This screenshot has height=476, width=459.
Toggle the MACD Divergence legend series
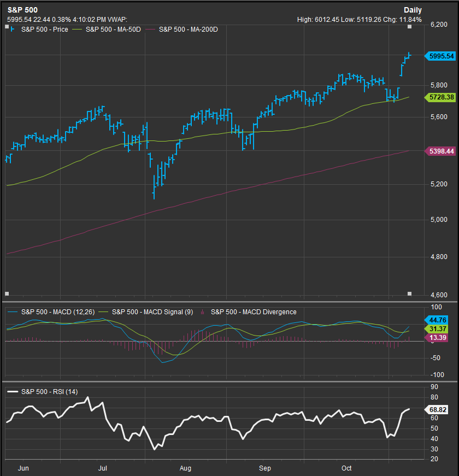(254, 312)
